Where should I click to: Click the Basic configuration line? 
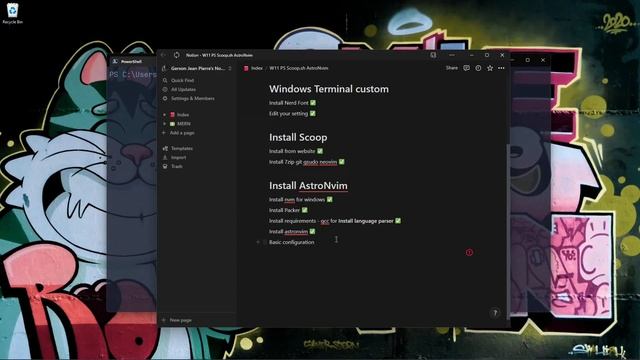pos(291,242)
